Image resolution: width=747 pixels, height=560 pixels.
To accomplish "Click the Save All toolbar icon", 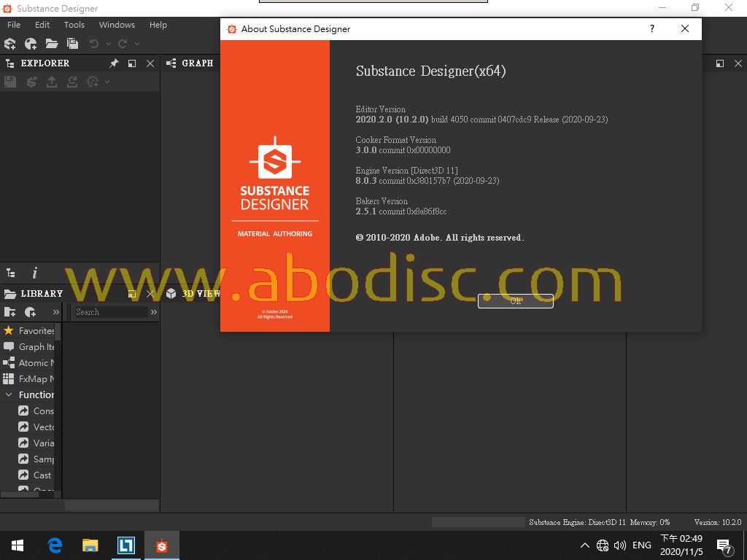I will click(x=73, y=44).
